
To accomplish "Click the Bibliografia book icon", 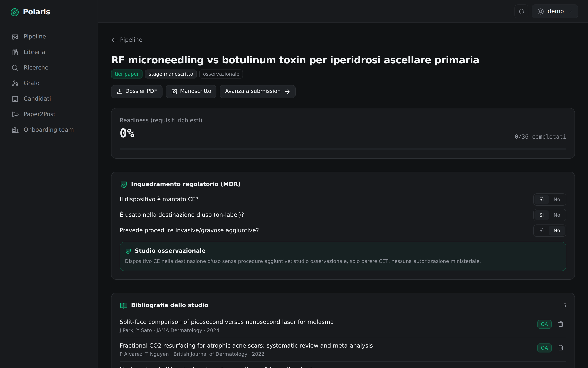I will tap(124, 306).
